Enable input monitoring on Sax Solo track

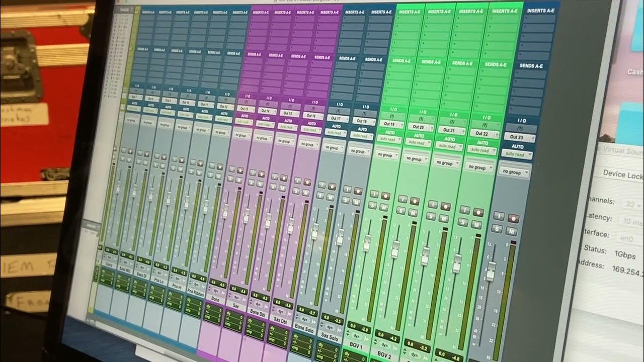click(x=347, y=190)
